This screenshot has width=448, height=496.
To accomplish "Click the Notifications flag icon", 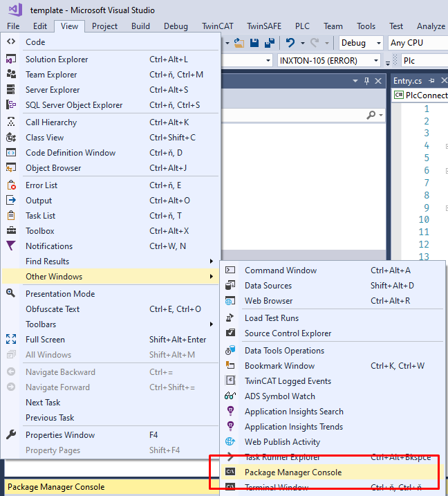I will point(11,246).
